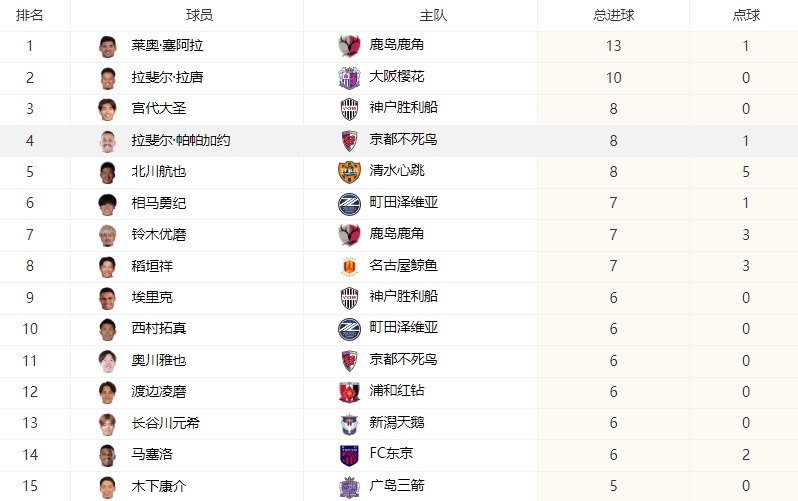Sort by the 点球 column header
The width and height of the screenshot is (798, 501).
point(746,15)
